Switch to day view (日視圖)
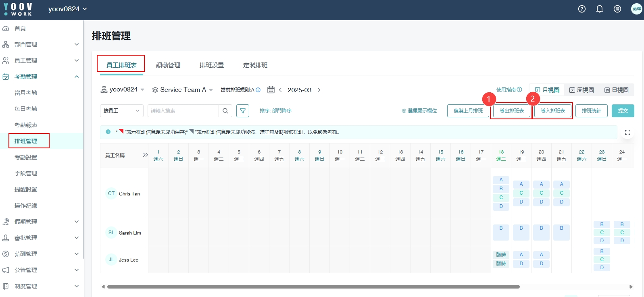The height and width of the screenshot is (297, 644). point(616,90)
